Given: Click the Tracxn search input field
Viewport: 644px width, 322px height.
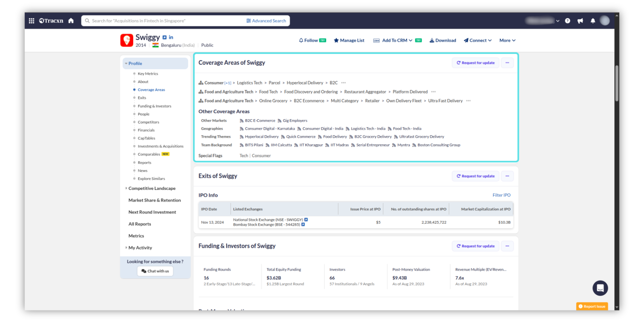Looking at the screenshot, I should click(164, 21).
